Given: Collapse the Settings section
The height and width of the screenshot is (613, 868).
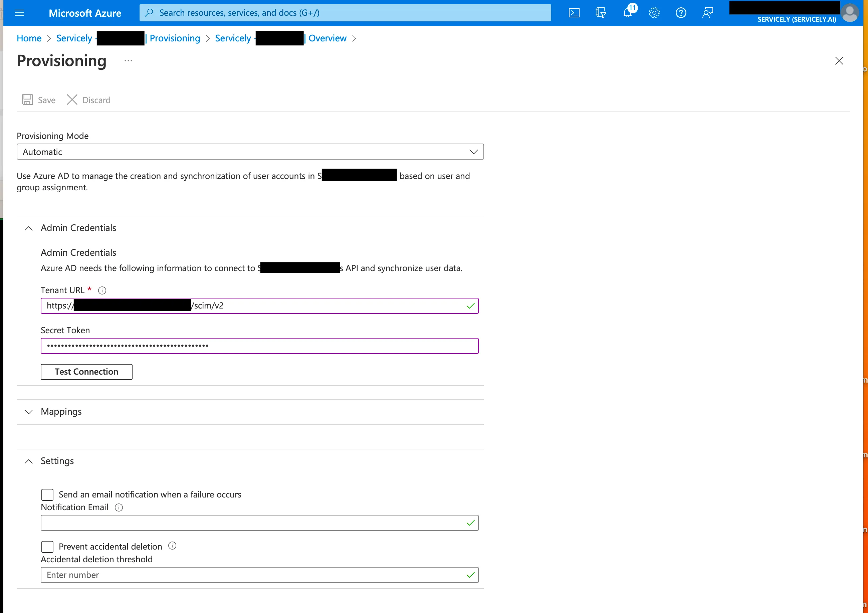Looking at the screenshot, I should click(x=29, y=461).
